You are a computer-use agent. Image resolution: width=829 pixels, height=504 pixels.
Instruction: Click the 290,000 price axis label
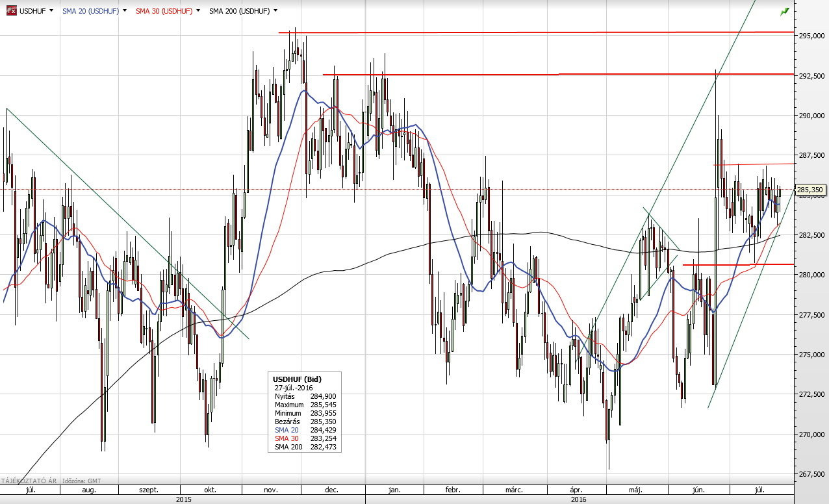[810, 116]
